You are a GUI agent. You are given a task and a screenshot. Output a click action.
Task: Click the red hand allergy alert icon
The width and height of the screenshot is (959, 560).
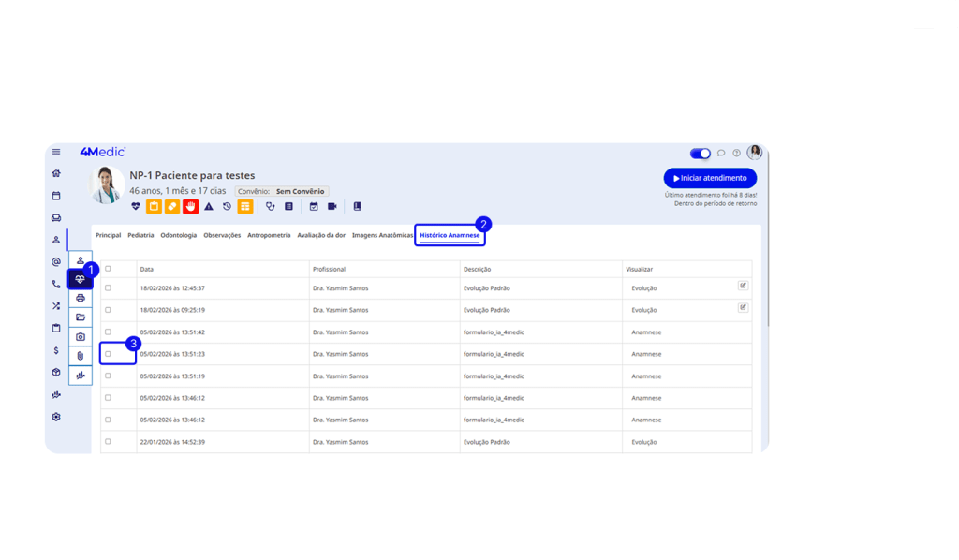(190, 206)
